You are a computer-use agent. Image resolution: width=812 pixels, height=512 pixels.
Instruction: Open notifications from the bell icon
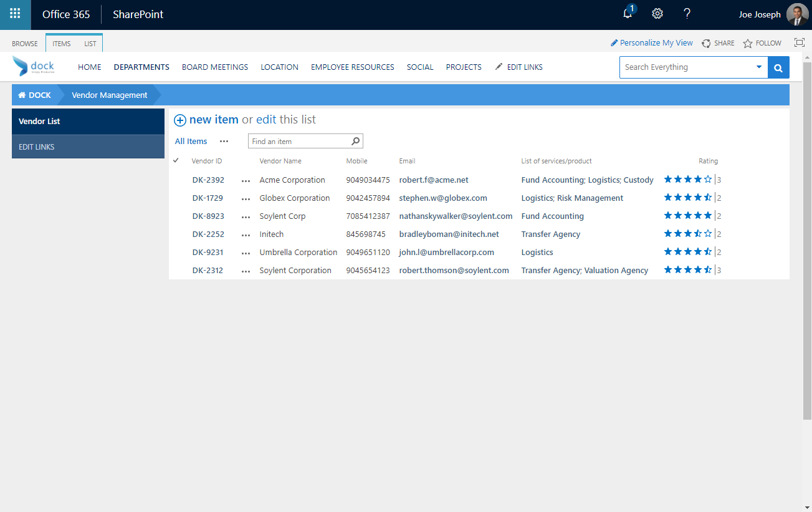pos(627,14)
